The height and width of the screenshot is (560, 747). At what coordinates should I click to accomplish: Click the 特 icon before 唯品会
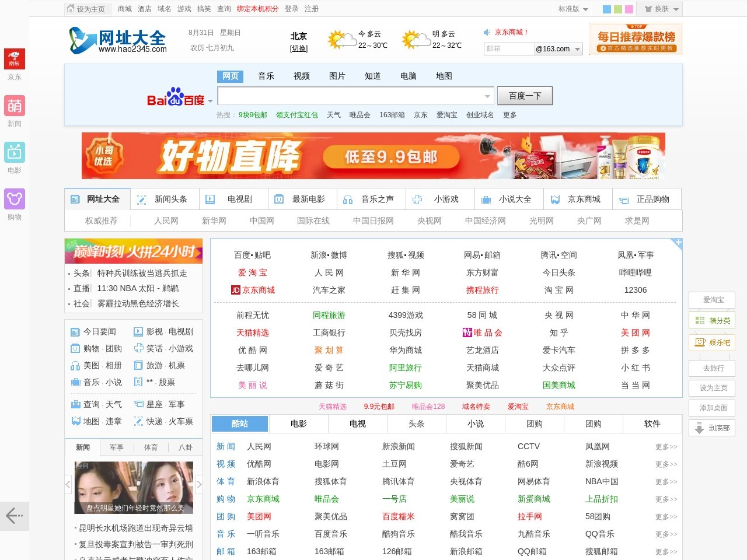[x=467, y=332]
